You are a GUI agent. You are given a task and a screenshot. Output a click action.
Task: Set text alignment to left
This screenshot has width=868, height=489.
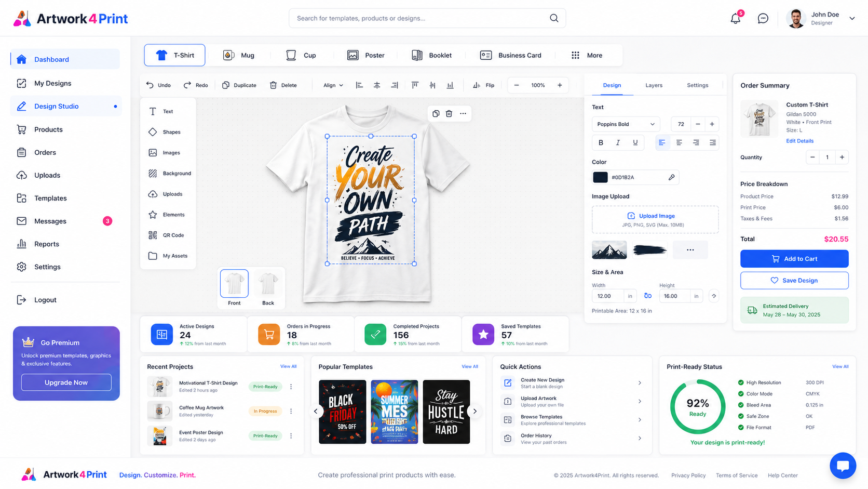click(x=662, y=142)
